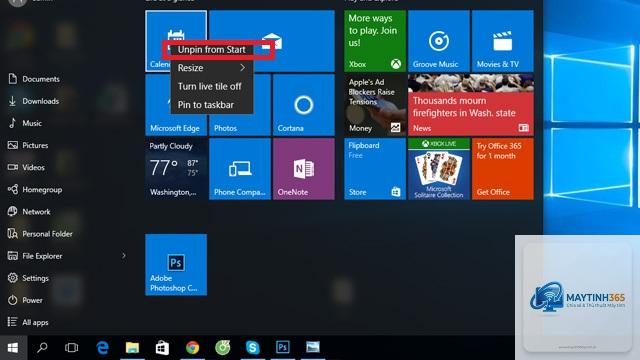The height and width of the screenshot is (360, 640).
Task: Expand File Explorer jump list arrow
Action: [x=124, y=256]
